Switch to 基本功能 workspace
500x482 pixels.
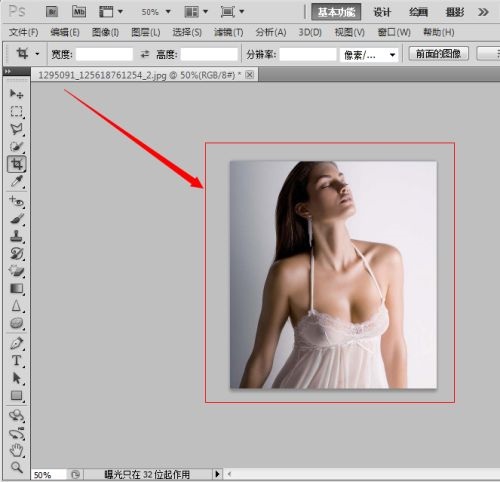[x=336, y=12]
